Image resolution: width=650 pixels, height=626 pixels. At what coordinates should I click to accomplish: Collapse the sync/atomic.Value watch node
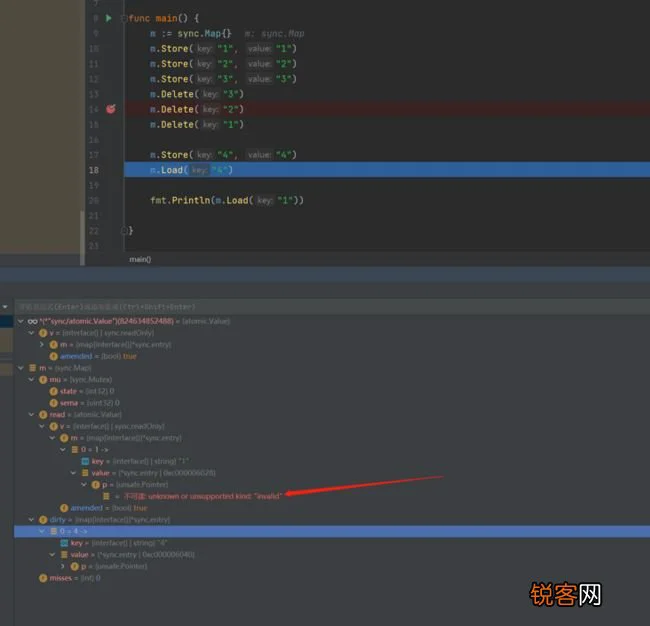coord(21,321)
